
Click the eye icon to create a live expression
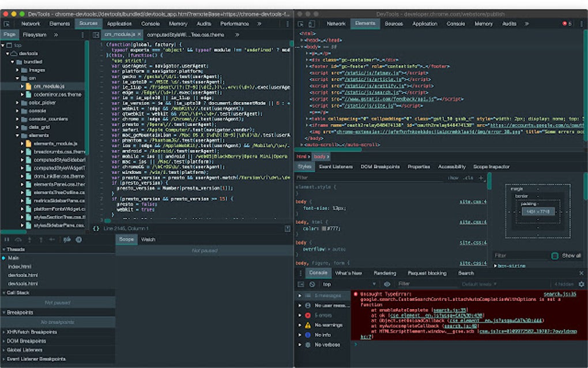click(387, 283)
